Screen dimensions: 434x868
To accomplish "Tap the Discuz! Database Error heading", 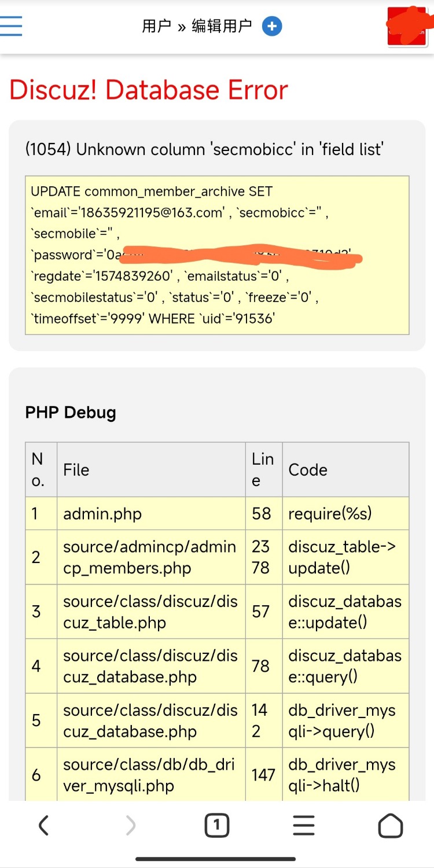I will 149,90.
